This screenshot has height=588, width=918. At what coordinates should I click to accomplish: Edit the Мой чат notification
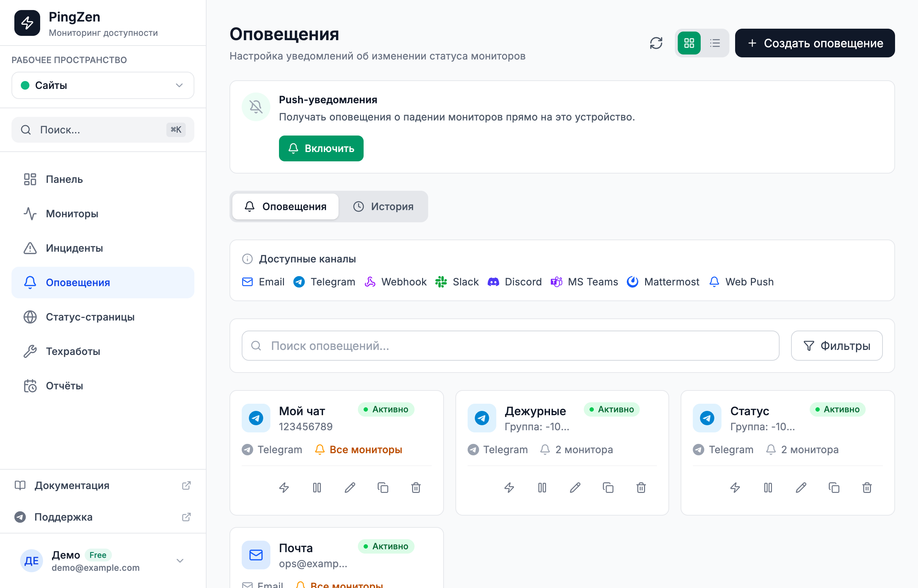[350, 488]
